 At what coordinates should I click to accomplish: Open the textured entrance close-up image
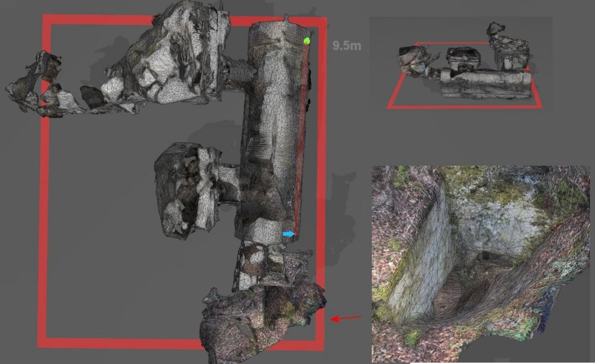pos(480,264)
